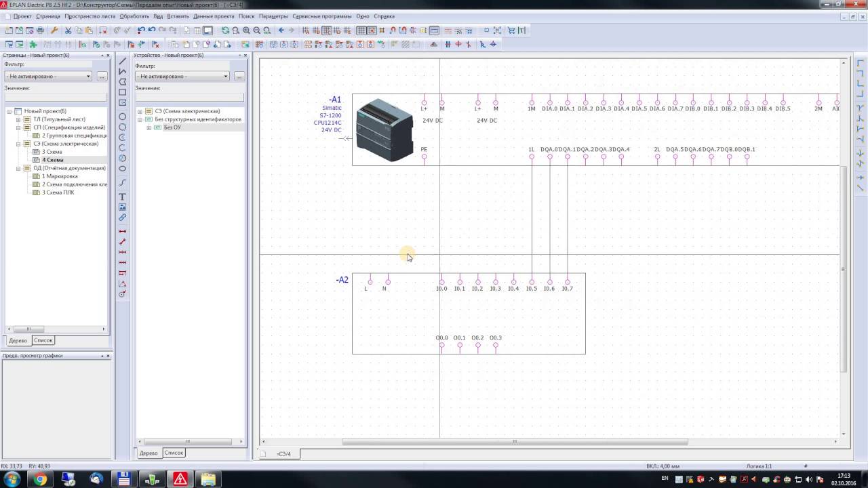The image size is (868, 488).
Task: Expand СЭ (Схема электрическая) in devices tree
Action: pyautogui.click(x=140, y=111)
